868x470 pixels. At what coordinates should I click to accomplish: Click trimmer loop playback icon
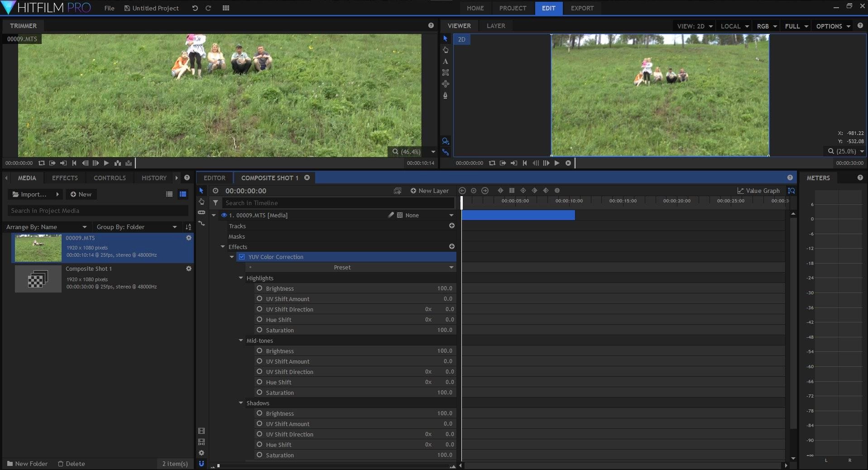pos(42,163)
